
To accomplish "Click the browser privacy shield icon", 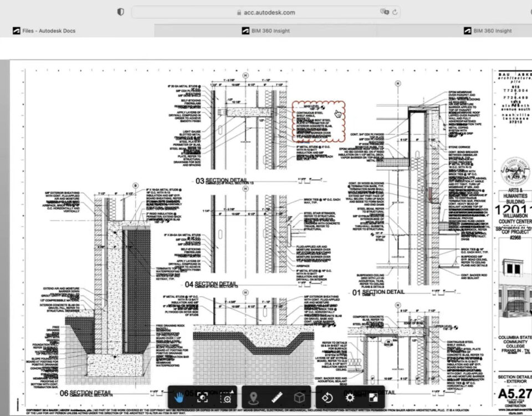I will tap(120, 11).
